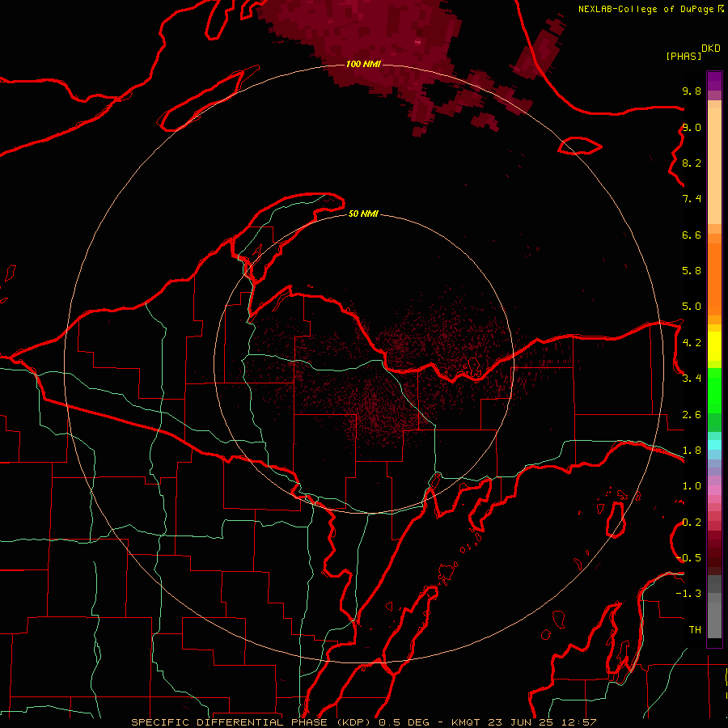Click the 100 NMI range ring label
728x728 pixels.
pos(363,64)
